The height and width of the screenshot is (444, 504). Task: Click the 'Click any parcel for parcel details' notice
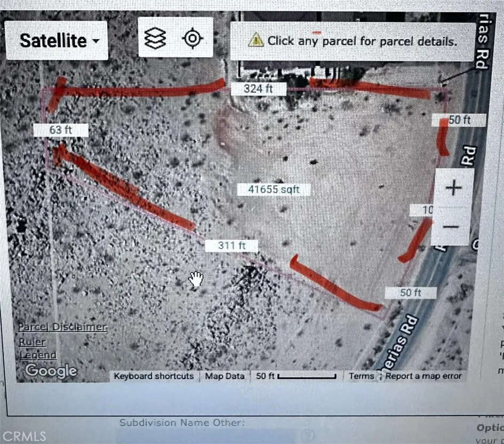point(352,41)
